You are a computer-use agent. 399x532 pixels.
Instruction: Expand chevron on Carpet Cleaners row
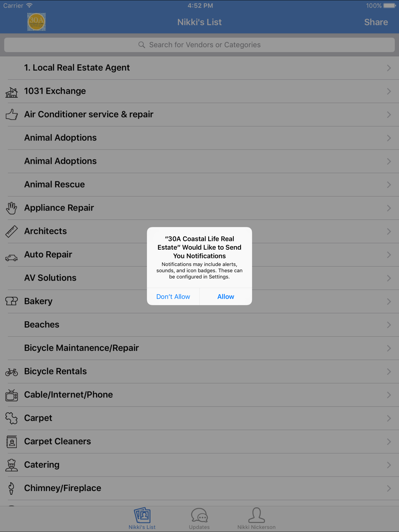tap(389, 442)
